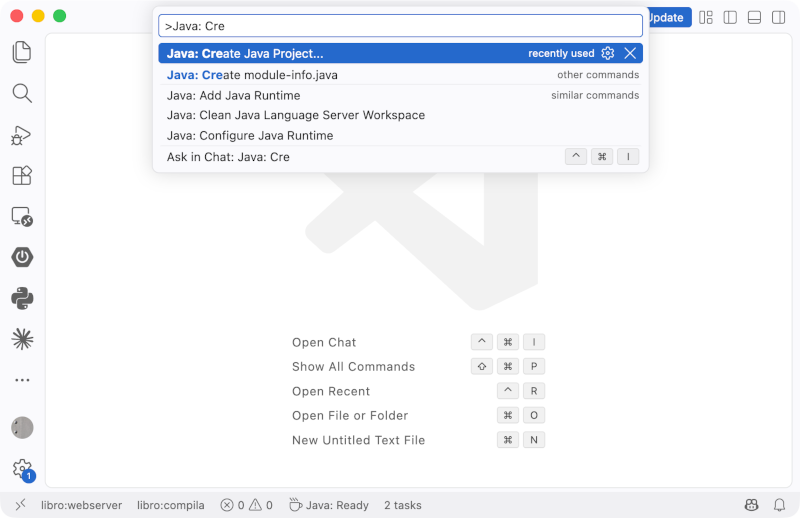Open the Extensions view

(22, 176)
